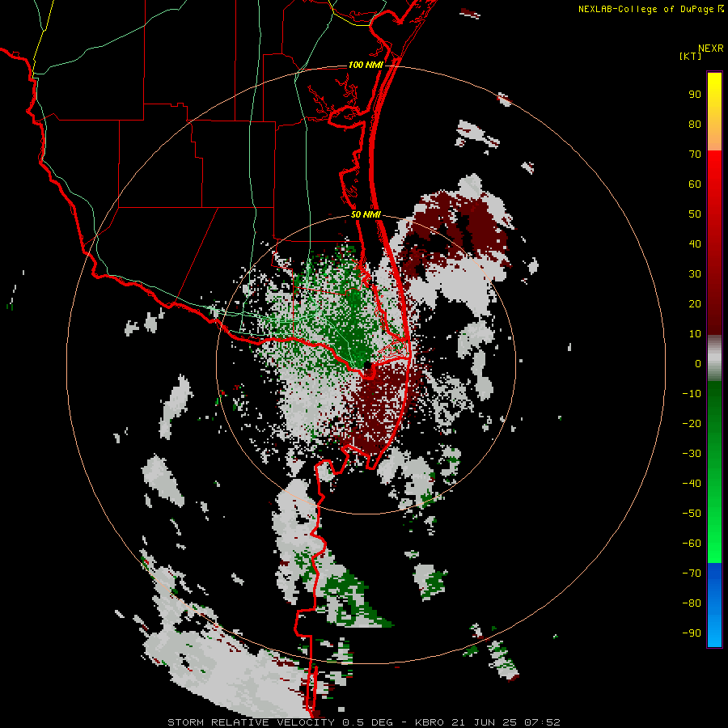Click the -20 scale value

[x=692, y=423]
